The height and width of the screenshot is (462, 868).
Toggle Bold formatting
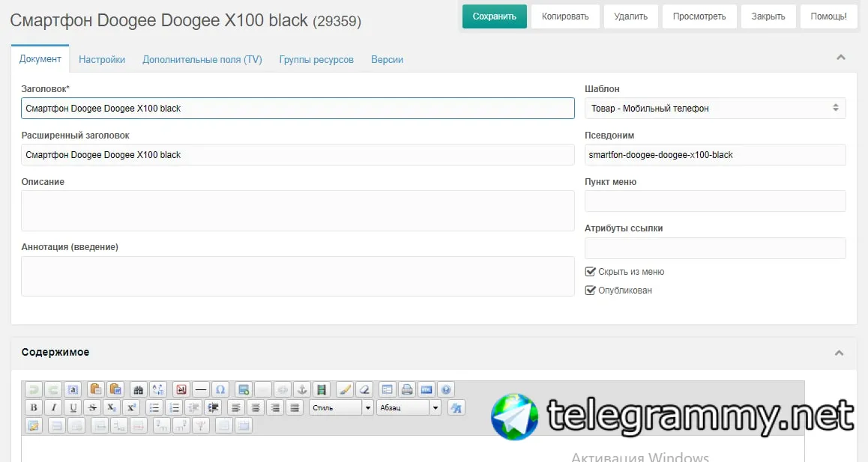pyautogui.click(x=34, y=408)
